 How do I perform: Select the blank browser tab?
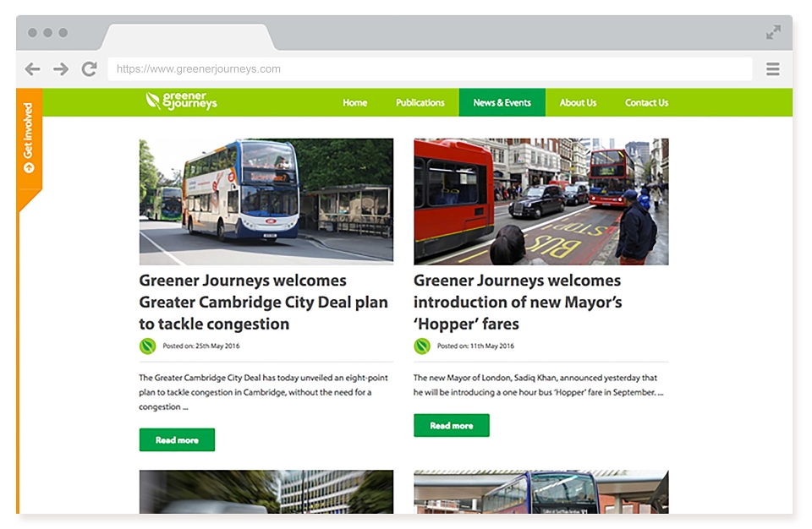coord(189,36)
